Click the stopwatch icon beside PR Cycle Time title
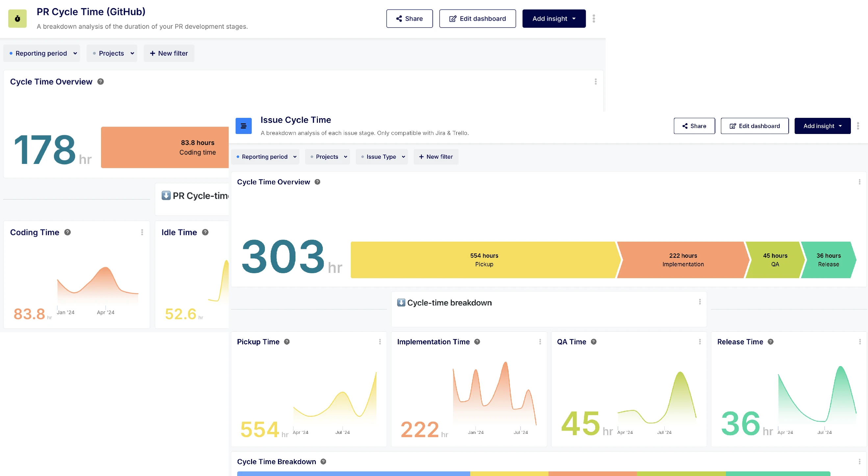Viewport: 868px width, 476px height. pos(17,18)
